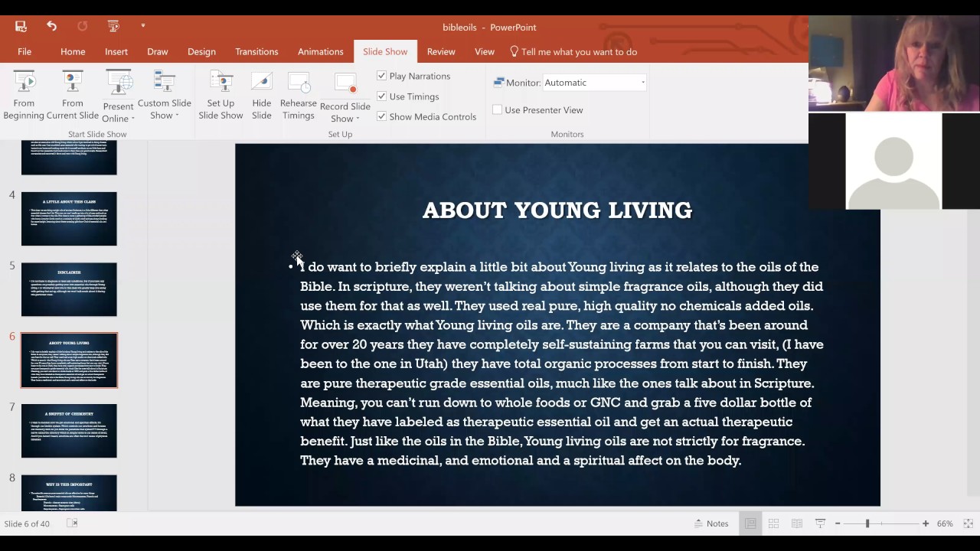The height and width of the screenshot is (551, 980).
Task: Start slide show From Current Slide
Action: pos(73,96)
